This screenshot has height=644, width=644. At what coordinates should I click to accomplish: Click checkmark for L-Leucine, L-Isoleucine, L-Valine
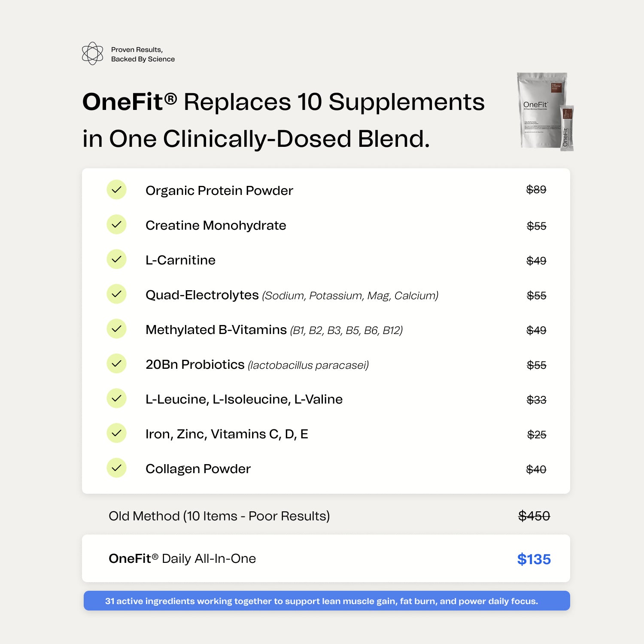pos(116,398)
